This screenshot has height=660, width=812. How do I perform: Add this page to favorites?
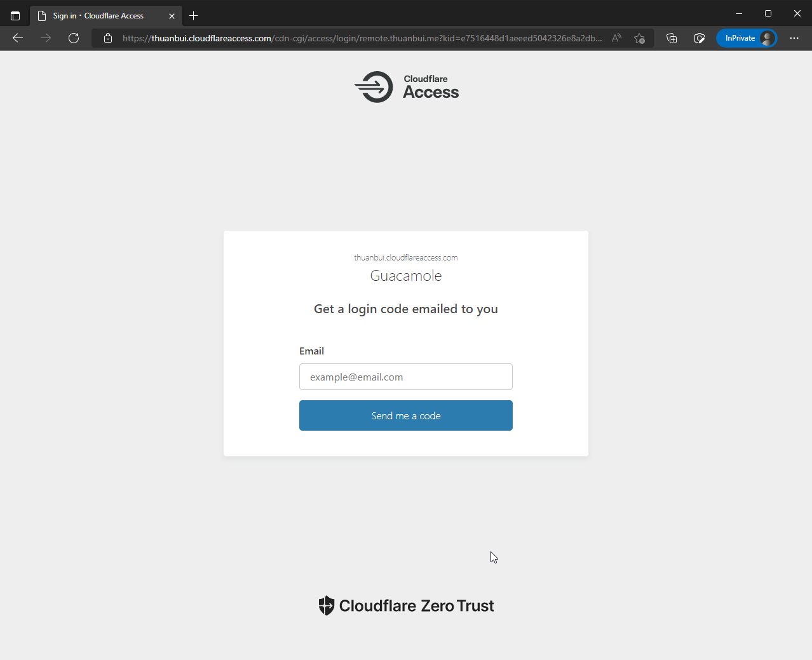point(639,38)
